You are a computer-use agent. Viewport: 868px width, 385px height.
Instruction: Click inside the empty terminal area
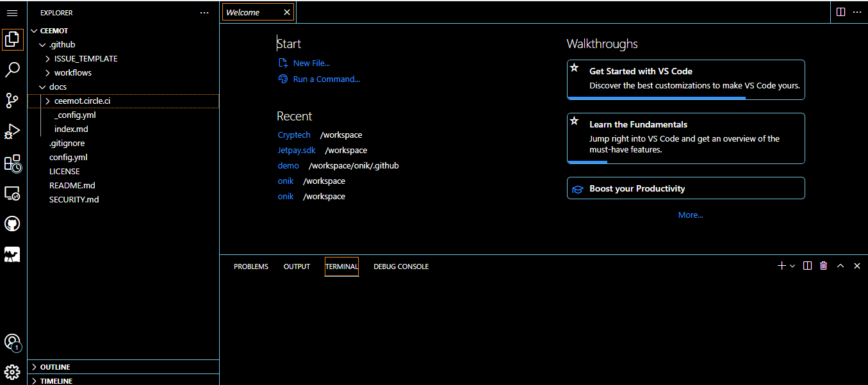(x=543, y=330)
